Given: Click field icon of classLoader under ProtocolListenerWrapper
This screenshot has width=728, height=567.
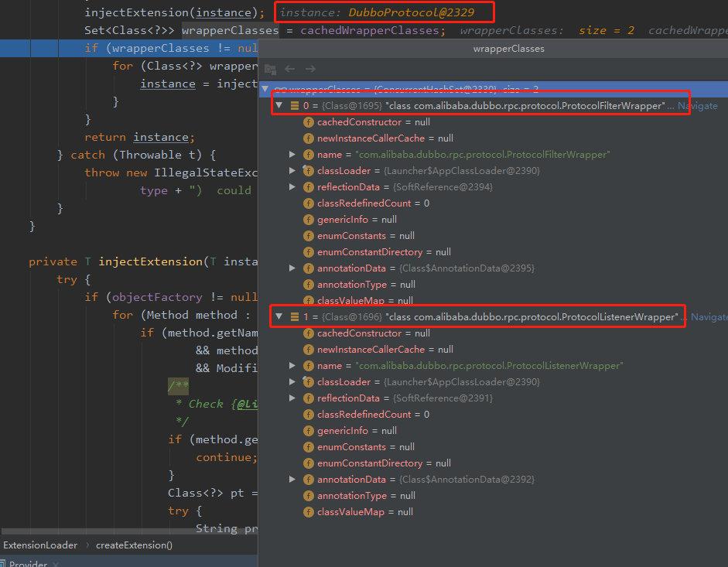Looking at the screenshot, I should click(308, 382).
